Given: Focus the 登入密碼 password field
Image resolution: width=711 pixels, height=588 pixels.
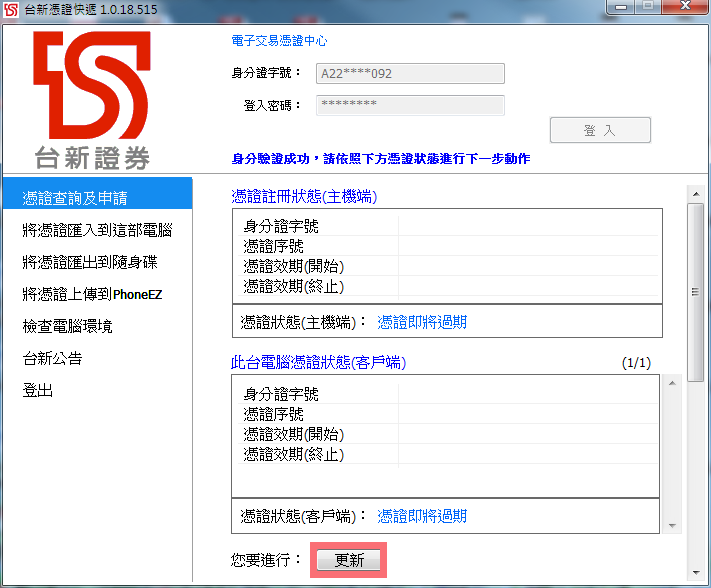Looking at the screenshot, I should pyautogui.click(x=410, y=105).
